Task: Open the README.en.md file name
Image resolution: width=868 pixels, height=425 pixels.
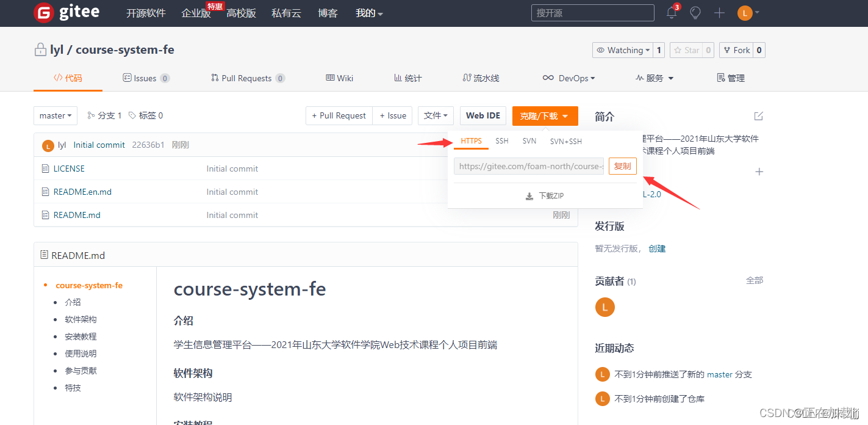Action: coord(82,192)
